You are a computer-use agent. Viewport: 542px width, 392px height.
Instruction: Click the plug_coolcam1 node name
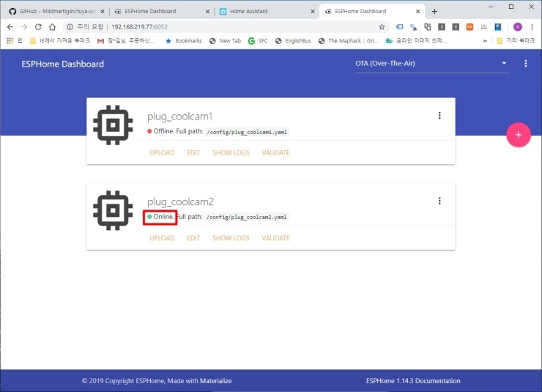pyautogui.click(x=179, y=117)
